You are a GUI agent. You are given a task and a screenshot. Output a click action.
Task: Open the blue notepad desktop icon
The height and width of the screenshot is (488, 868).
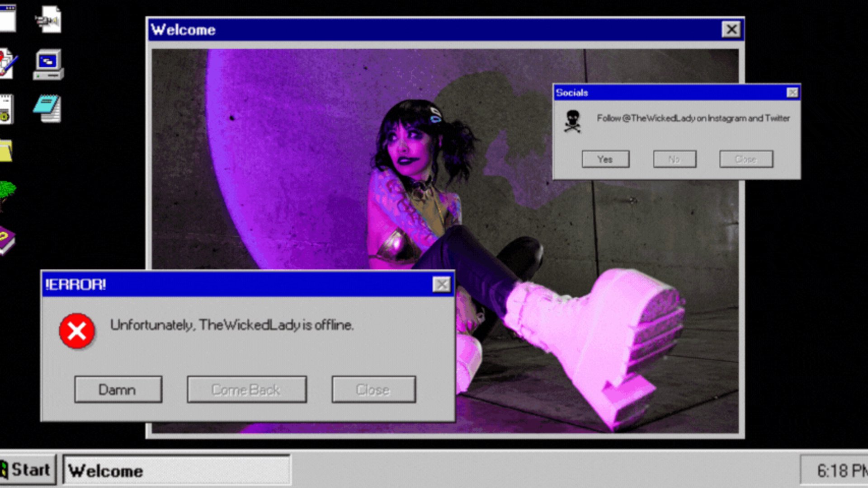coord(47,108)
